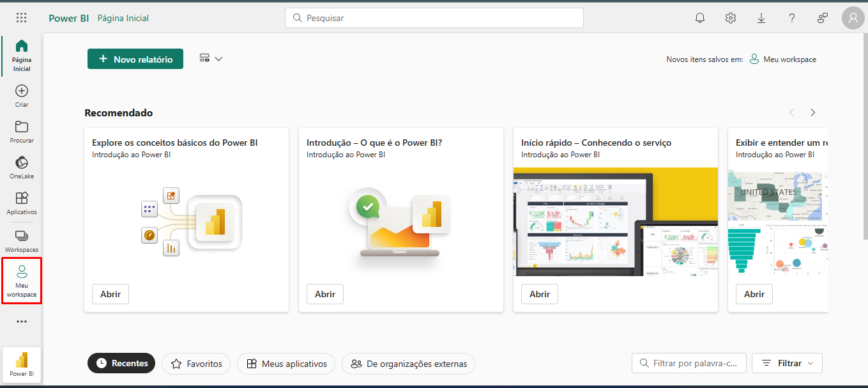
Task: Click the Power BI logo tile
Action: tap(22, 365)
